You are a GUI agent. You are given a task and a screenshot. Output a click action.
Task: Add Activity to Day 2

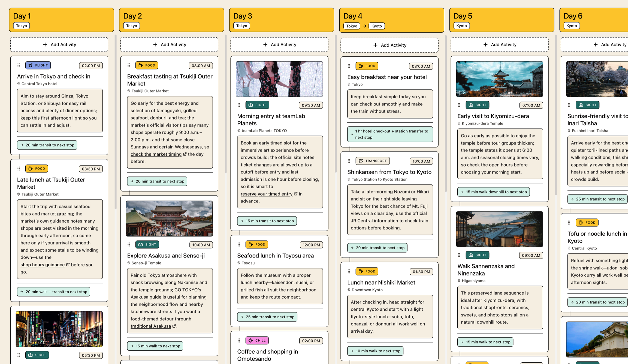coord(170,45)
